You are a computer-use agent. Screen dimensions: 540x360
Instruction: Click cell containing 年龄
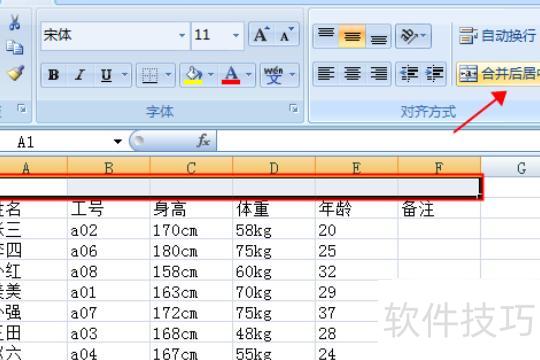tap(357, 208)
